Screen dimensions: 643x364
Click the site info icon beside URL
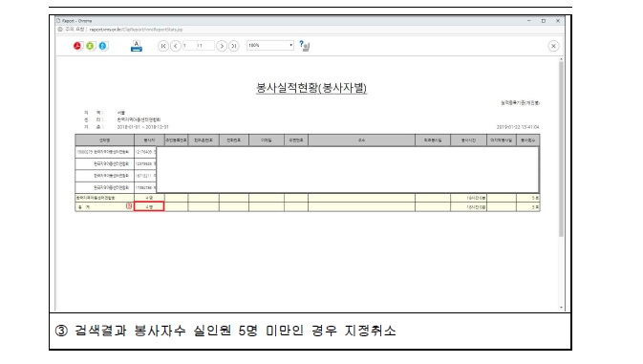60,29
